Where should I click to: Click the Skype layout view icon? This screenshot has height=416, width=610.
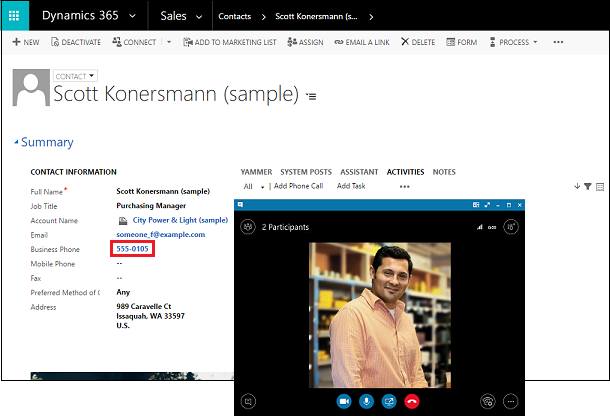pyautogui.click(x=476, y=205)
